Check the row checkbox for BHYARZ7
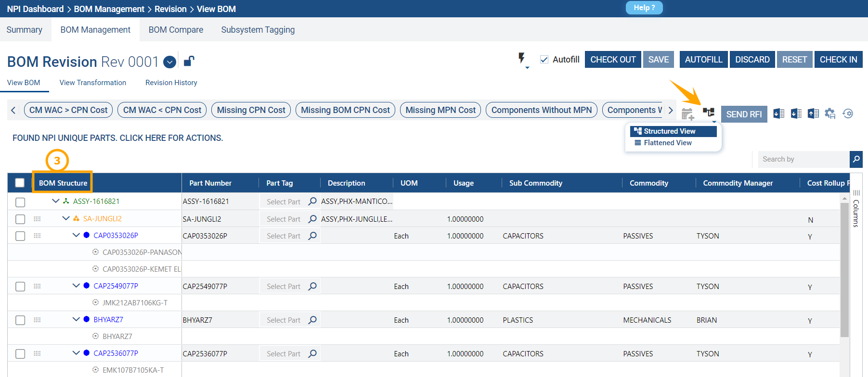Screen dimensions: 868x377 (20, 320)
